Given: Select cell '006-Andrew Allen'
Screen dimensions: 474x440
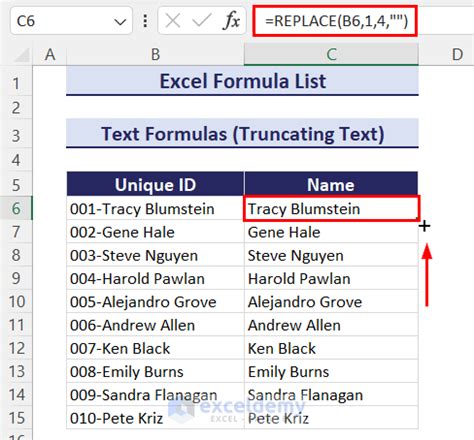Looking at the screenshot, I should [x=155, y=325].
